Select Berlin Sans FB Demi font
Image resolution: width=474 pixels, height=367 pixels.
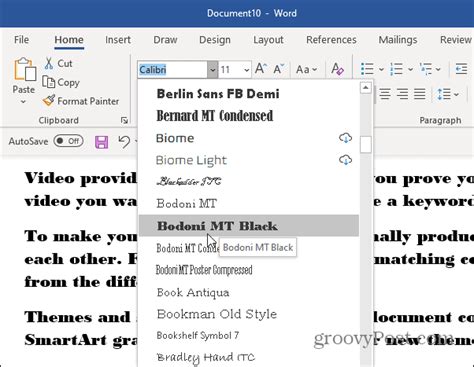coord(249,94)
